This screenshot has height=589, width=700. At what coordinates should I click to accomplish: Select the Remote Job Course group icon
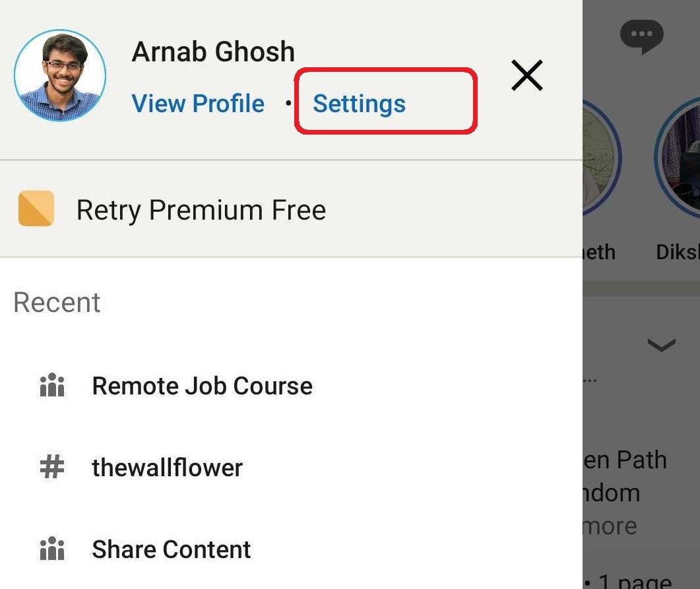coord(53,386)
